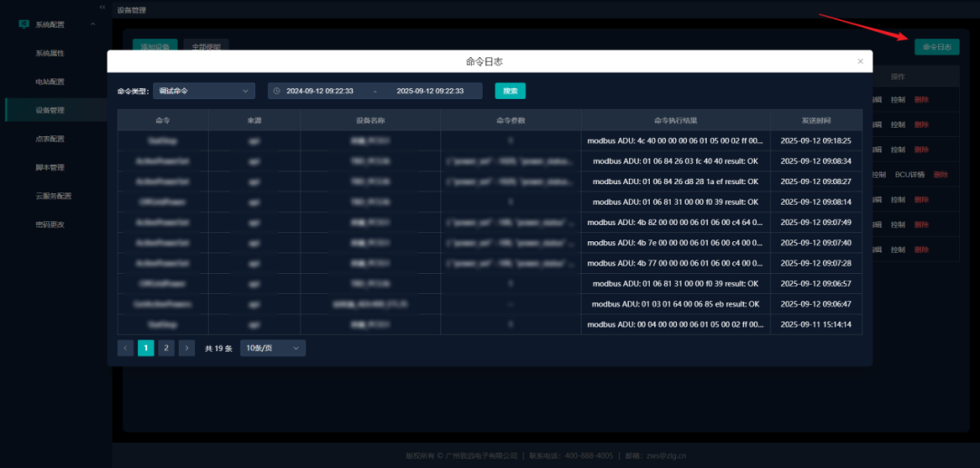Click timestamp 2025-09-12 09:18:25
This screenshot has height=468, width=980.
click(x=817, y=141)
